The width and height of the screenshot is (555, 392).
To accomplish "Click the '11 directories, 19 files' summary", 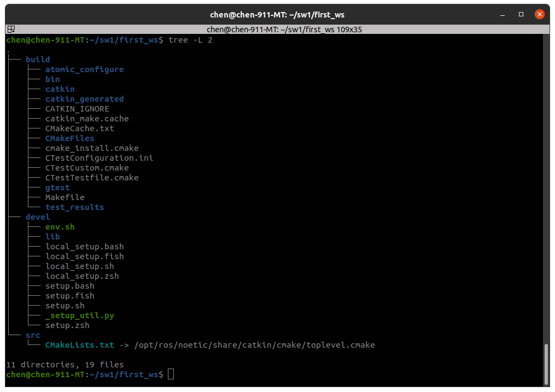I will click(65, 365).
